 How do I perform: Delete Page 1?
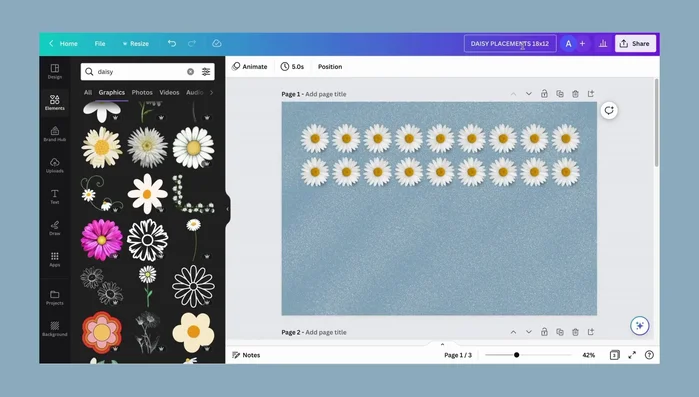pos(576,94)
